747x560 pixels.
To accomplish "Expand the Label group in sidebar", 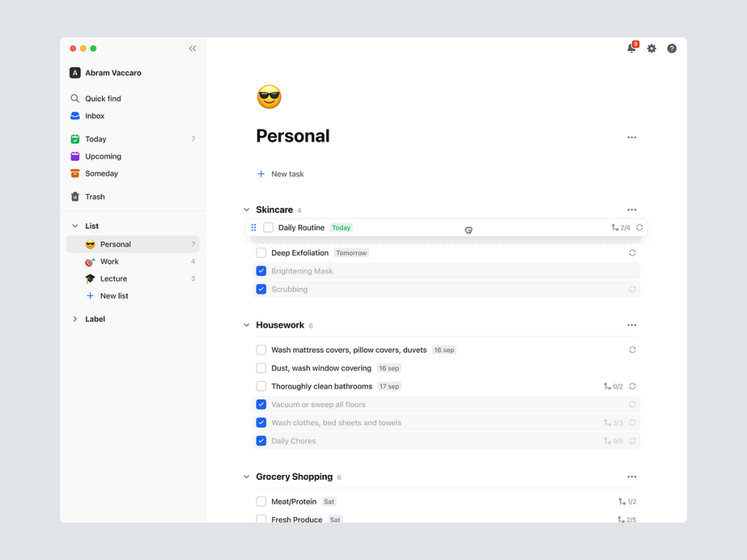I will click(75, 319).
